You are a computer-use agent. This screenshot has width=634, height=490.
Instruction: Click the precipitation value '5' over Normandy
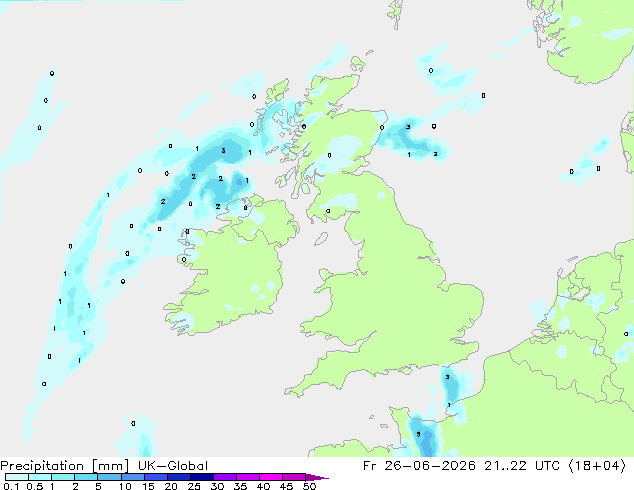click(418, 434)
